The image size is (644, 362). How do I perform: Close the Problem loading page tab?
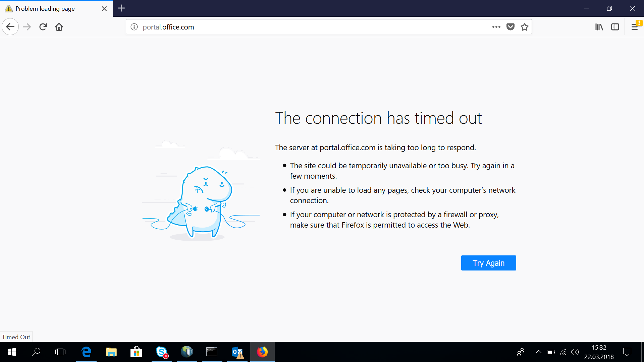[104, 9]
